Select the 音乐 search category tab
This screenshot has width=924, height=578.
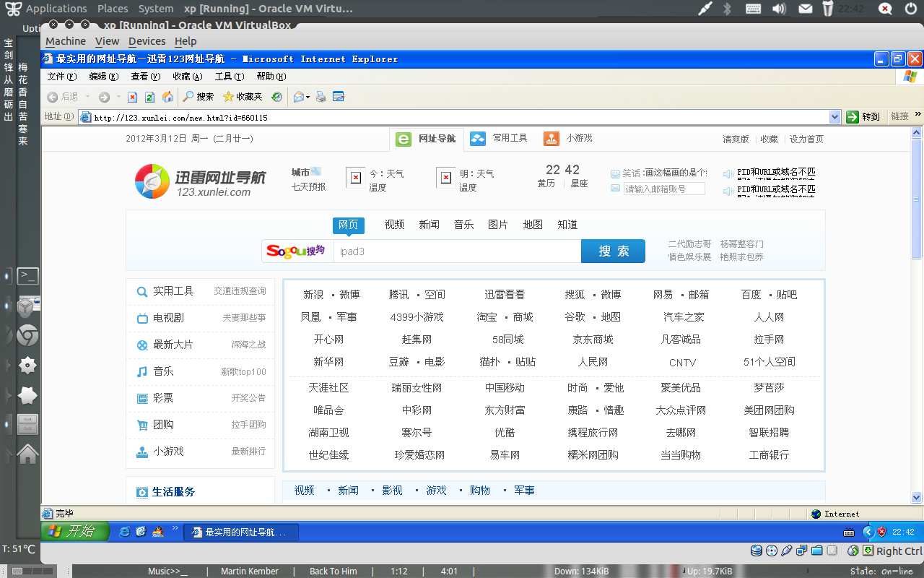463,225
